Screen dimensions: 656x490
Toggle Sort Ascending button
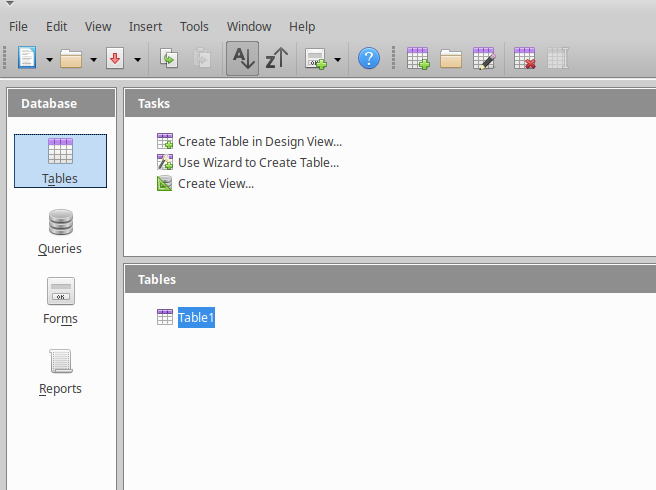tap(243, 58)
